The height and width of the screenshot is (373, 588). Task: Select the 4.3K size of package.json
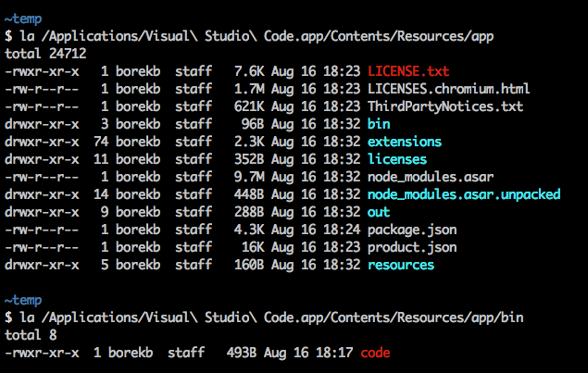click(x=249, y=230)
